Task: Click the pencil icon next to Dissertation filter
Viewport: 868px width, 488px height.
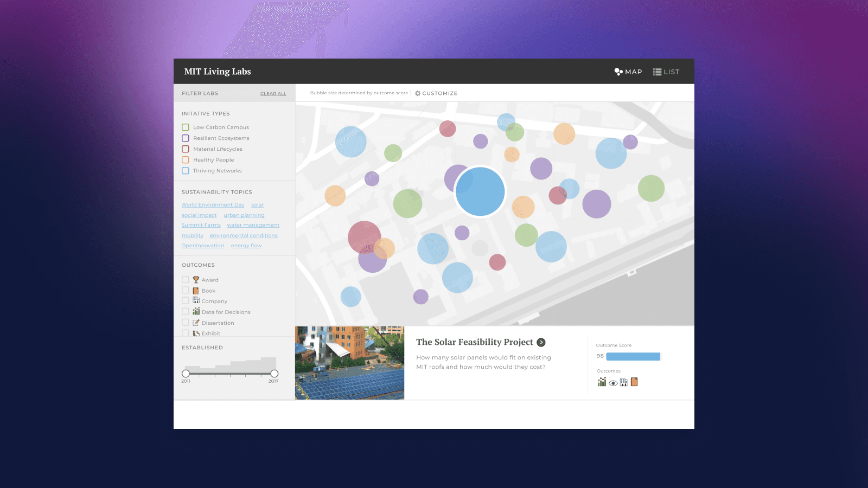Action: point(196,323)
